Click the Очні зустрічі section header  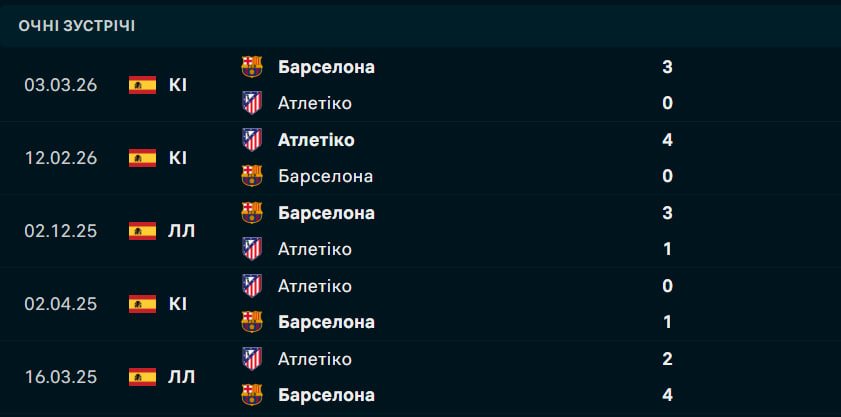coord(77,26)
